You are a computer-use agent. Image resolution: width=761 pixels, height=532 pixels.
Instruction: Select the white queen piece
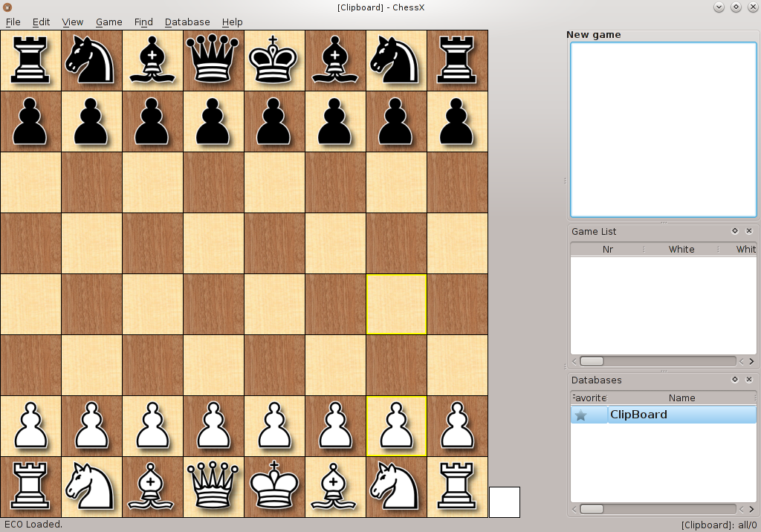[214, 487]
